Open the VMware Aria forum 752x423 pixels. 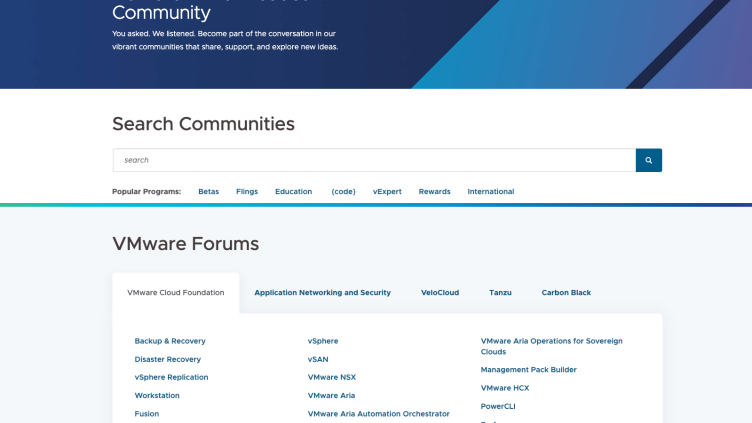tap(331, 396)
